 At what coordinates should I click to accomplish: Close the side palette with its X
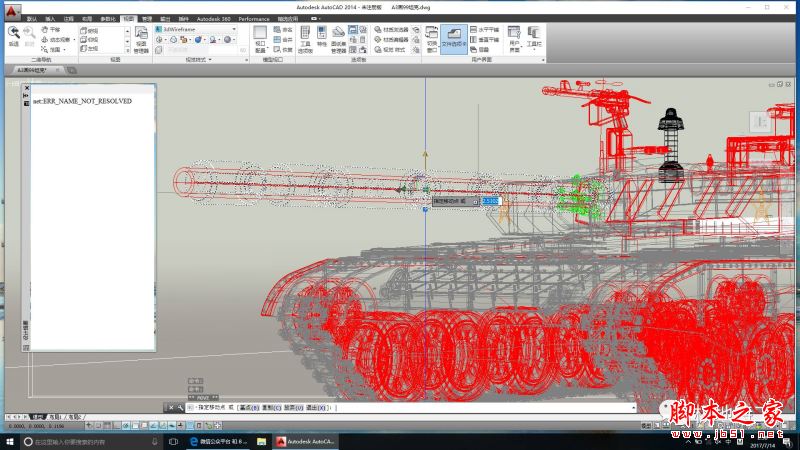click(27, 88)
